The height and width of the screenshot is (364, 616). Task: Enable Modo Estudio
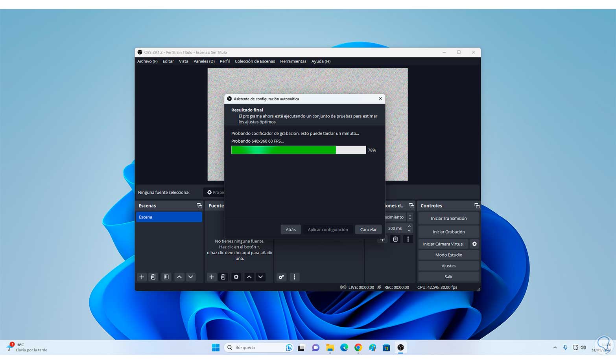pos(448,255)
